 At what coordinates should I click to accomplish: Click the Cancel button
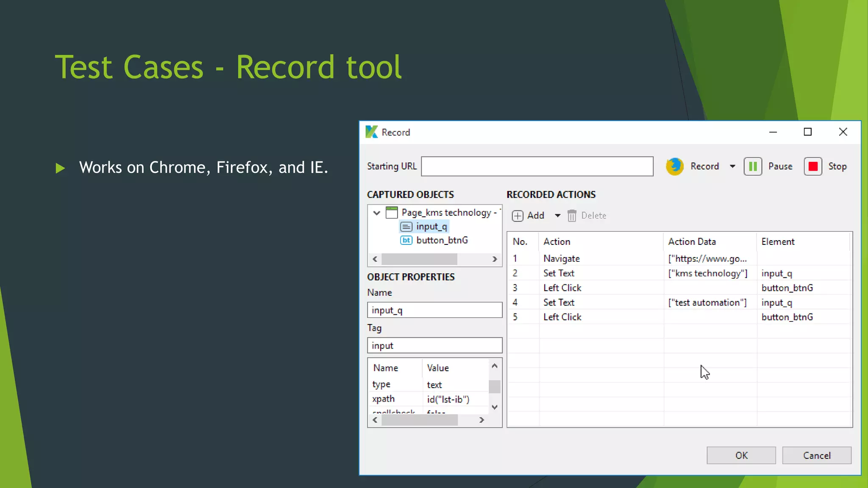[817, 455]
